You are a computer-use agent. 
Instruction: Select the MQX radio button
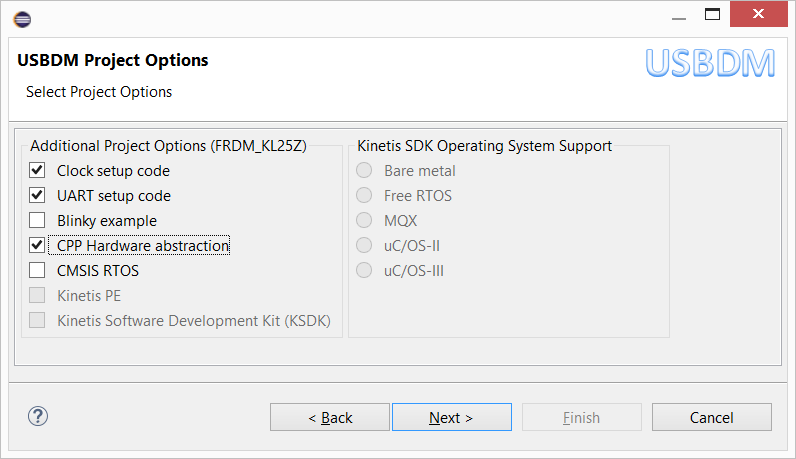click(365, 221)
